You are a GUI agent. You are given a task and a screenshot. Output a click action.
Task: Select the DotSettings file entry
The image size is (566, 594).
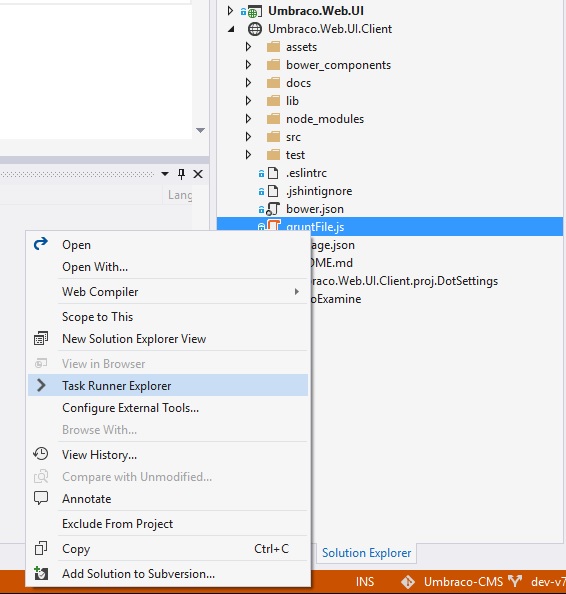404,281
